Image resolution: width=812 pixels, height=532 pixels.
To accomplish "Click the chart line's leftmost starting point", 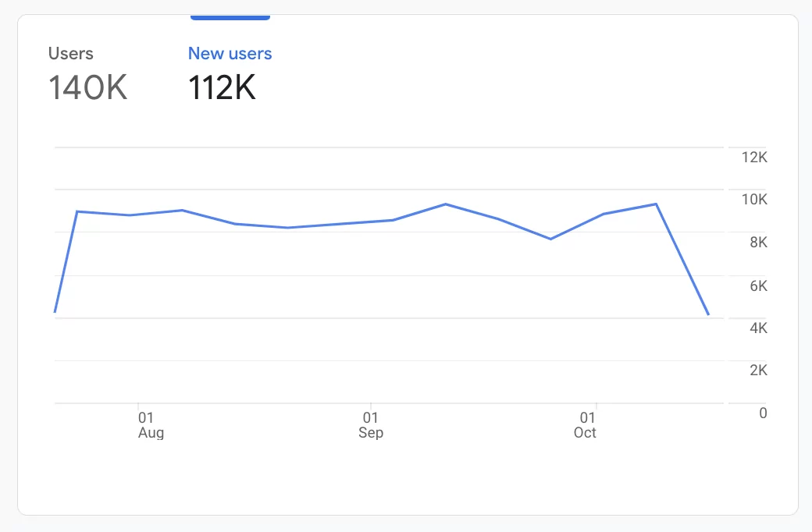I will tap(55, 312).
